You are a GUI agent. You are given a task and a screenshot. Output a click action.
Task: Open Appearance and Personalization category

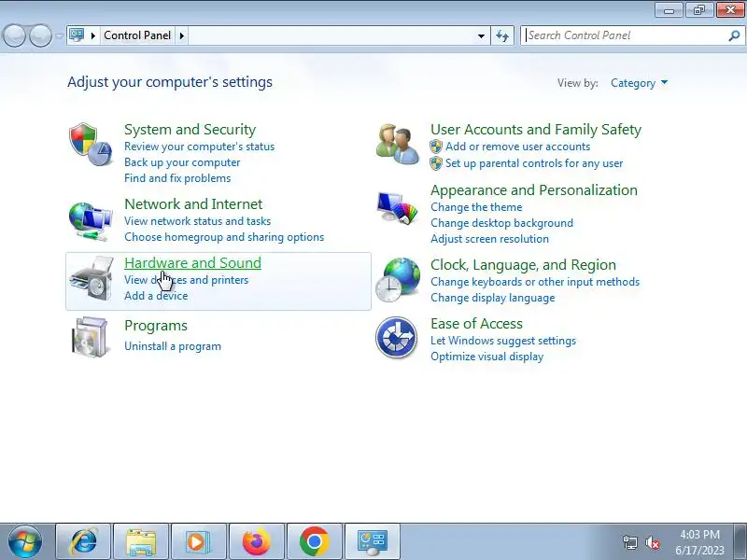tap(534, 190)
